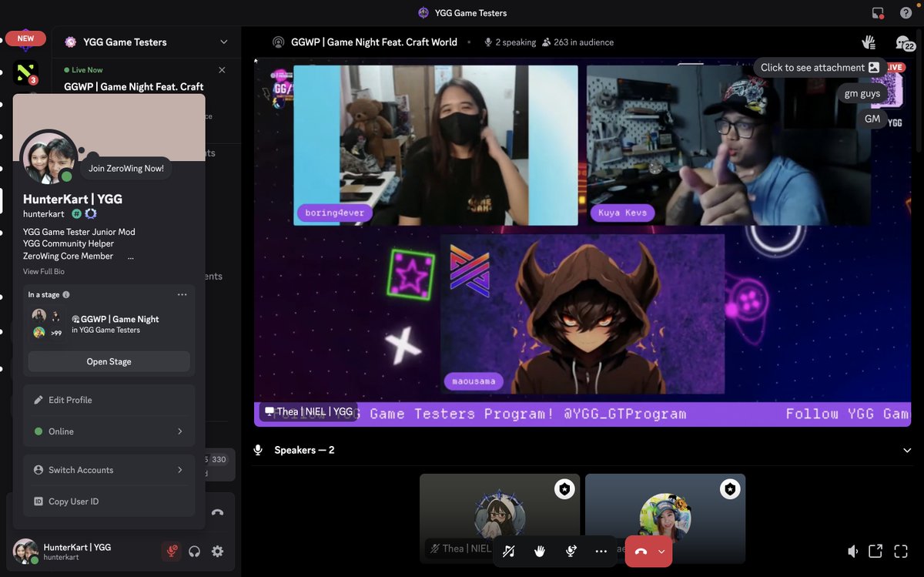Click the moderator badge on the second speaker tile
Screen dimensions: 924x577
[x=730, y=489]
